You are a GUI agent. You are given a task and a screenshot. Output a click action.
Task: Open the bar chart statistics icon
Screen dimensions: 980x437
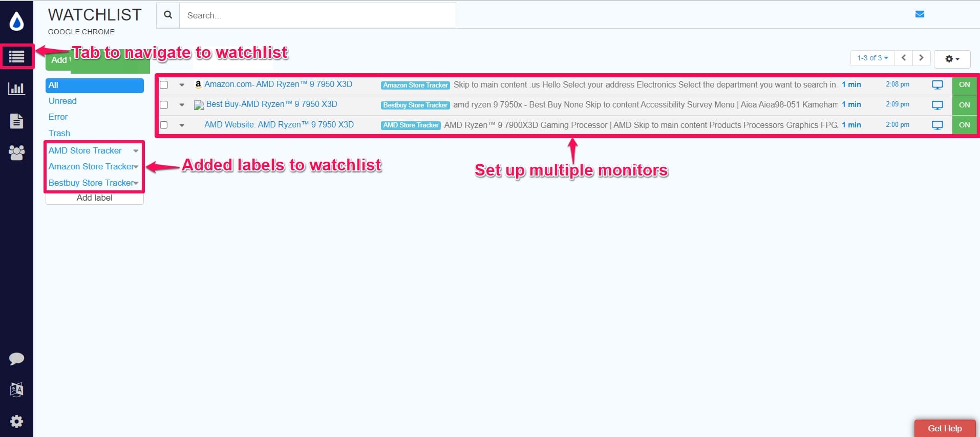tap(16, 89)
